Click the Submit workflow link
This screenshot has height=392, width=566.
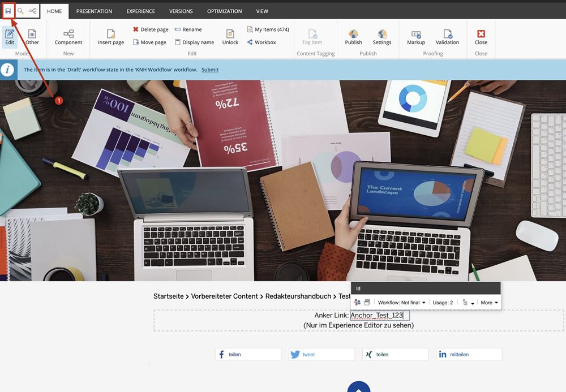point(210,70)
